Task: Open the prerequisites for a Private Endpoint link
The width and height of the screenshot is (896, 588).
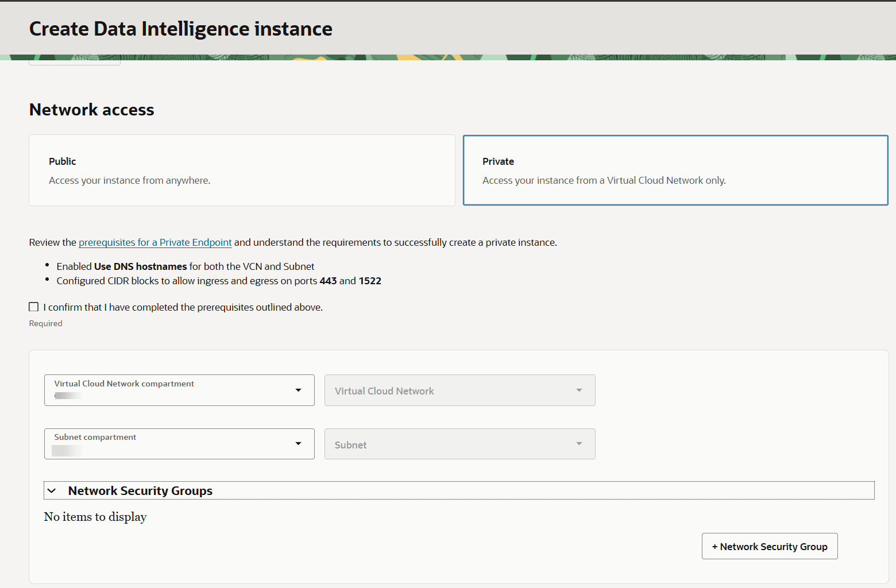Action: point(155,242)
